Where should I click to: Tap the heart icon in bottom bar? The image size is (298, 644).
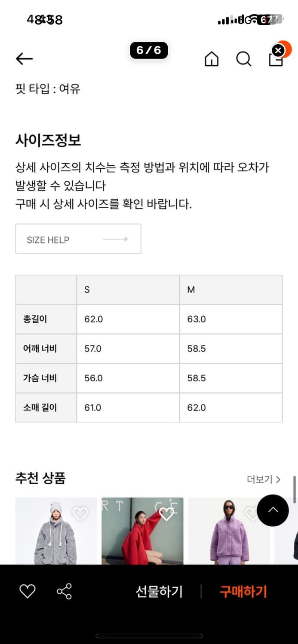pos(28,591)
